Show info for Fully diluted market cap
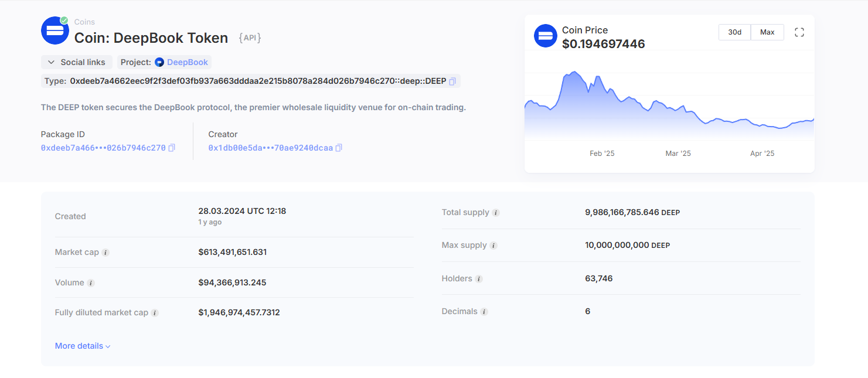The height and width of the screenshot is (378, 868). tap(155, 313)
